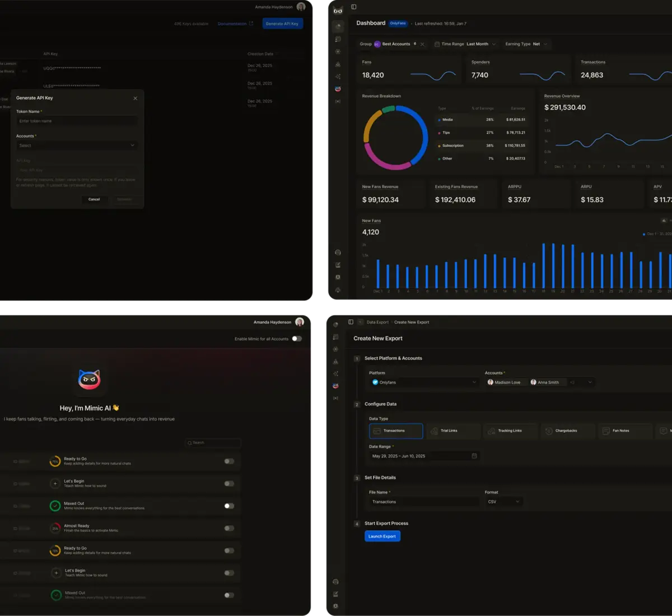This screenshot has height=616, width=672.
Task: Open the Platform Onlyfans dropdown
Action: [x=424, y=382]
